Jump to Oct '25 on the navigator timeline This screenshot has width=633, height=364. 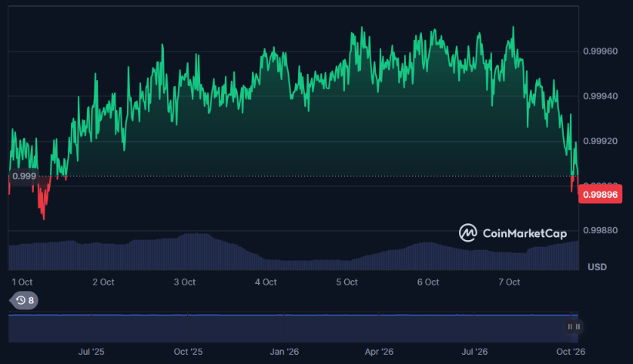point(188,352)
